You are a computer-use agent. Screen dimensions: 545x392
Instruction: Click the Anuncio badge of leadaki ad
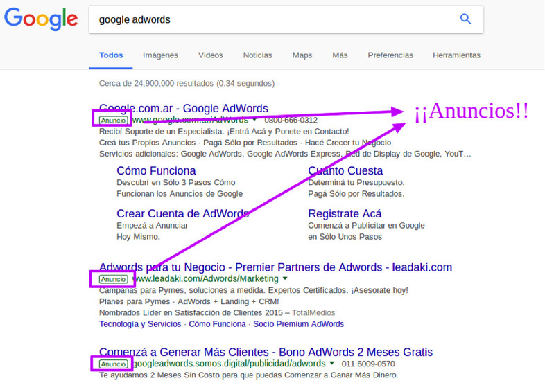(113, 279)
